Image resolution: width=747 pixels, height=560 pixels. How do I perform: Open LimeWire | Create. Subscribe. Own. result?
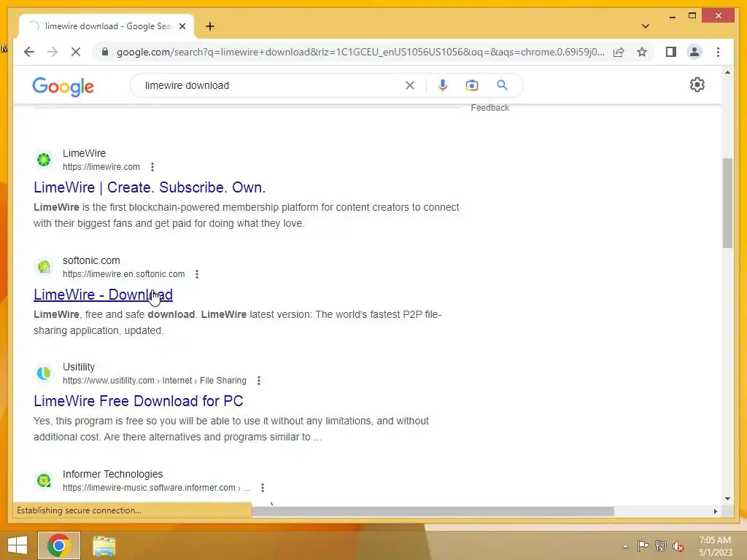(150, 187)
